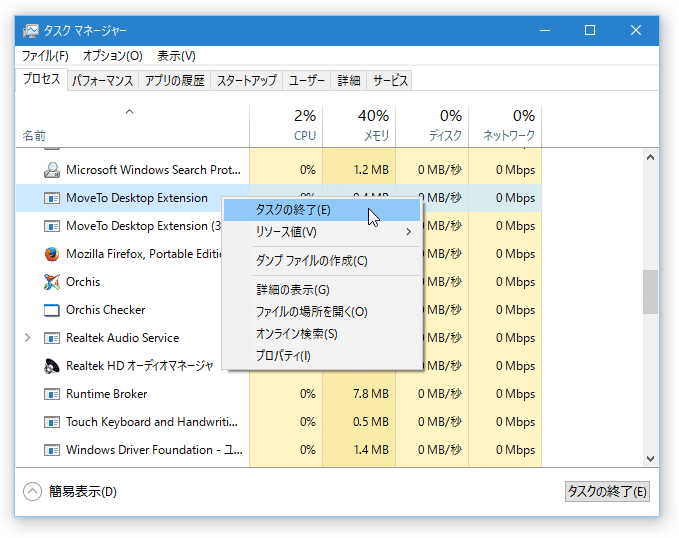Click the タスクの終了(E) button at bottom right
The width and height of the screenshot is (679, 538).
coord(607,492)
